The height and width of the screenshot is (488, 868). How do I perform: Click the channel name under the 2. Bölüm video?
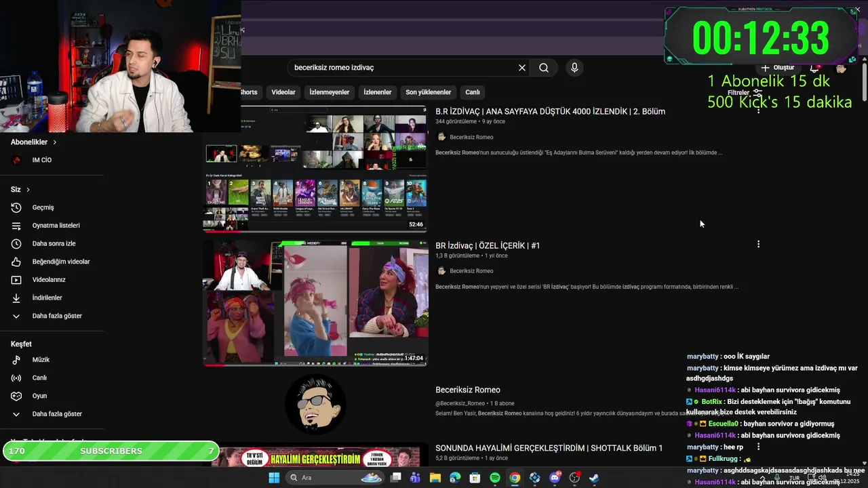pos(471,137)
